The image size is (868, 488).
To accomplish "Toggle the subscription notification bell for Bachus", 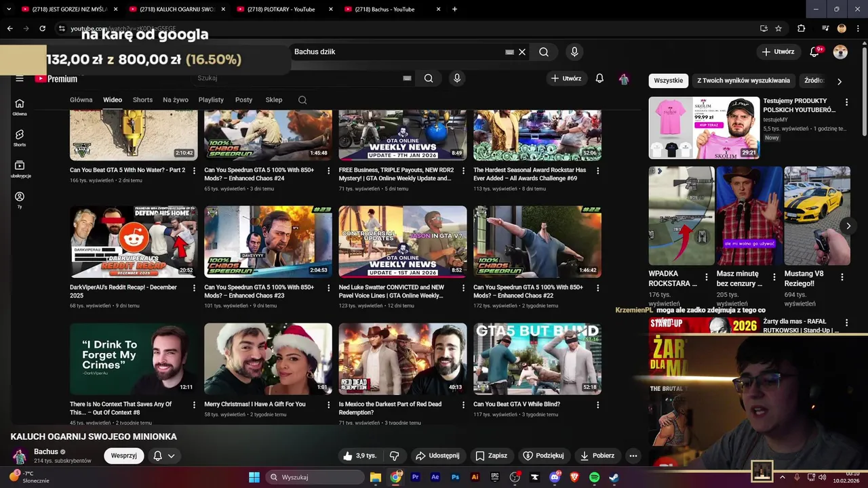I will tap(157, 455).
